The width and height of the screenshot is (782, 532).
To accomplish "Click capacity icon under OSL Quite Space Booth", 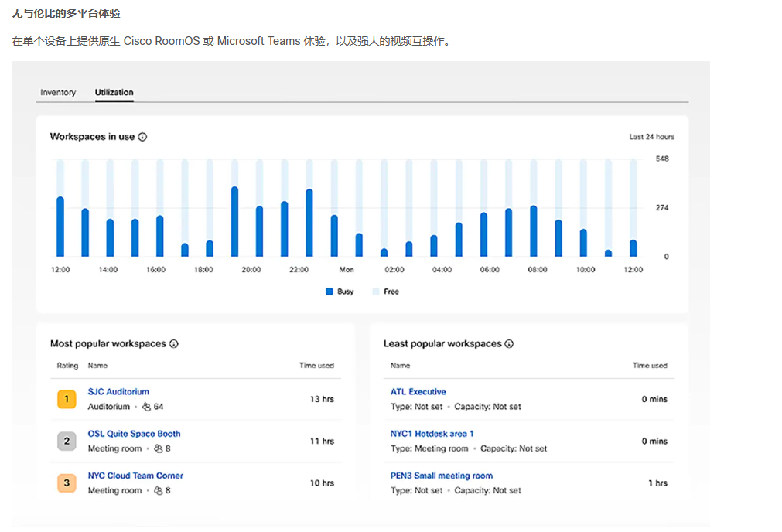I will tap(159, 448).
